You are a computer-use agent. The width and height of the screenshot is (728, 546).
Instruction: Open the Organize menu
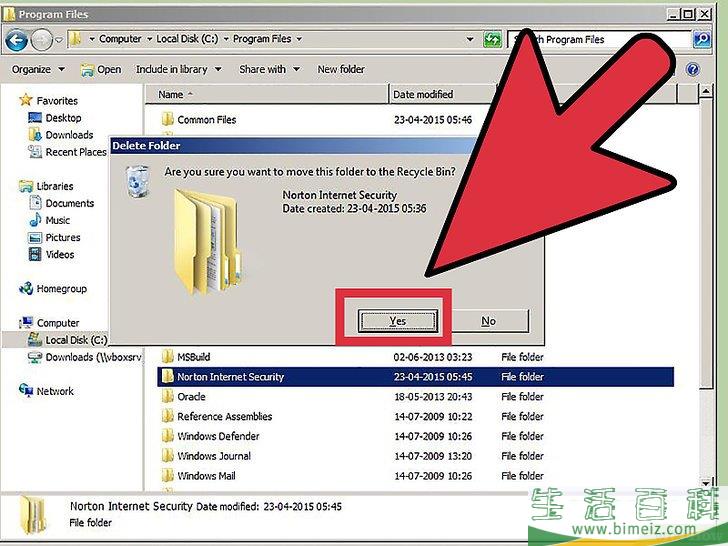(38, 69)
